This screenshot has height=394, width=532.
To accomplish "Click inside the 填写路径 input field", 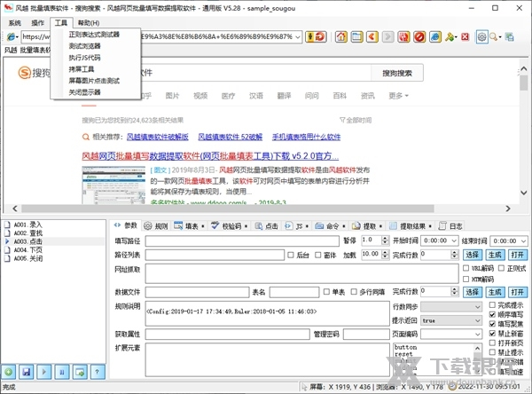I will point(242,240).
